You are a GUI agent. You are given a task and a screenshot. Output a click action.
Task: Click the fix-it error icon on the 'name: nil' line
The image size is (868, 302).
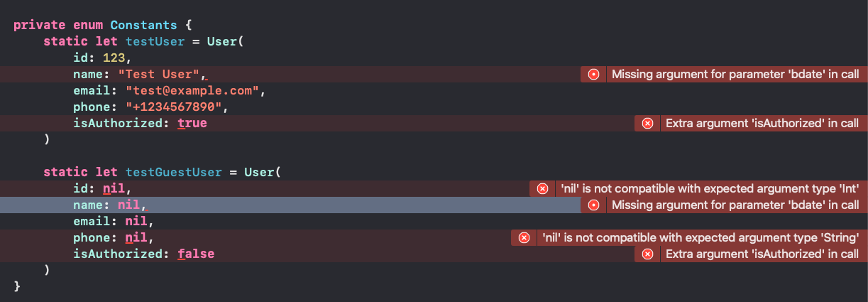(x=593, y=205)
